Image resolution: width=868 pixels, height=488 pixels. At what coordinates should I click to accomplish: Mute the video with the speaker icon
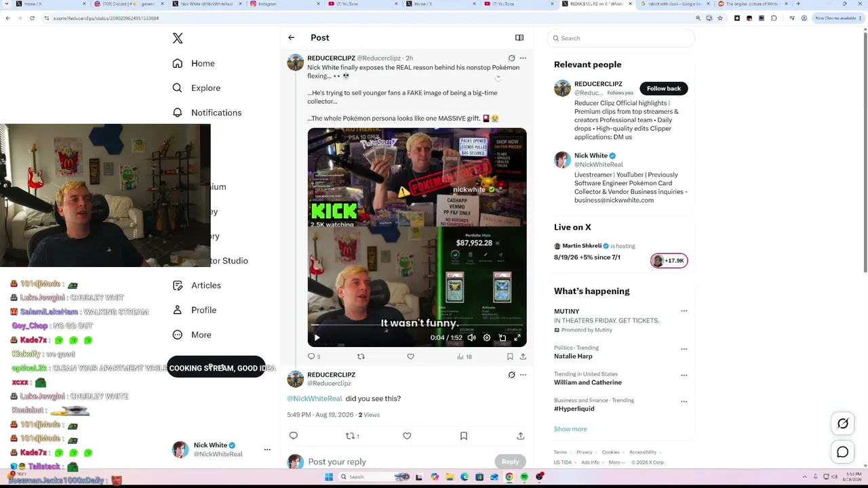471,338
